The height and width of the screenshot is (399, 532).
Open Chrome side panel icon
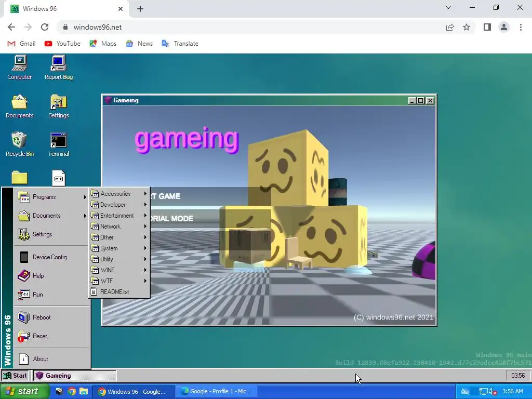coord(487,27)
